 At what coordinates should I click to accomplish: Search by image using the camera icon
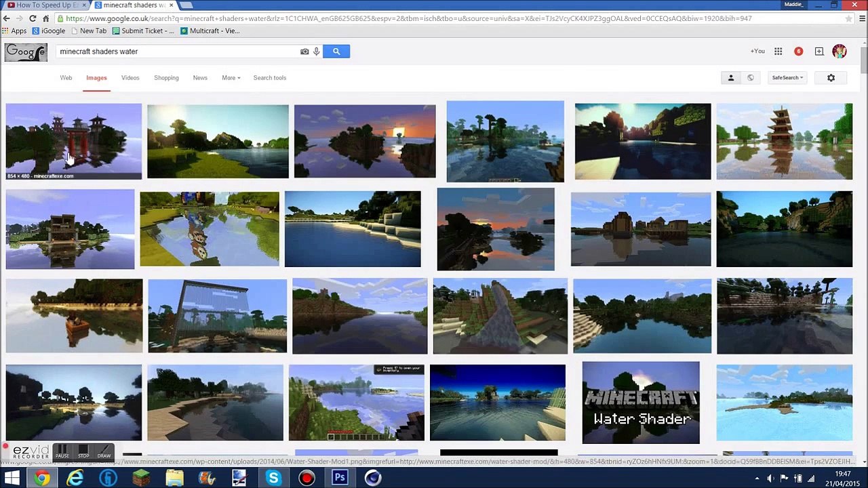pyautogui.click(x=304, y=52)
